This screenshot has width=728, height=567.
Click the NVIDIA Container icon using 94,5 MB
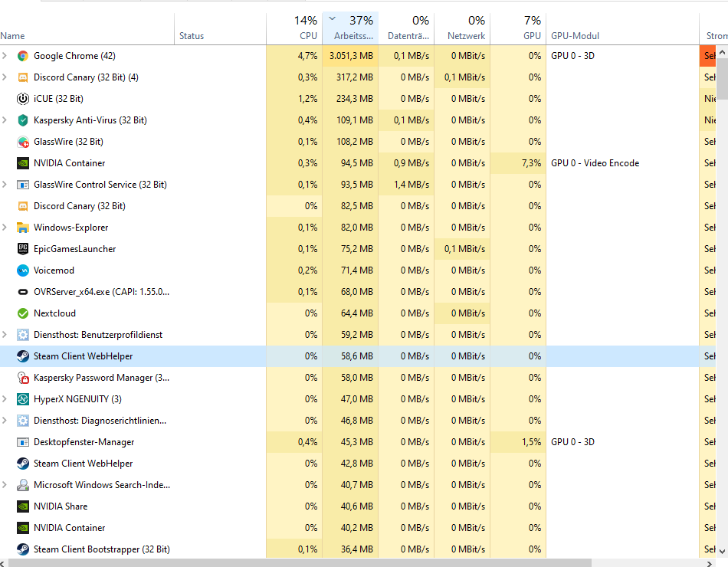click(x=23, y=163)
